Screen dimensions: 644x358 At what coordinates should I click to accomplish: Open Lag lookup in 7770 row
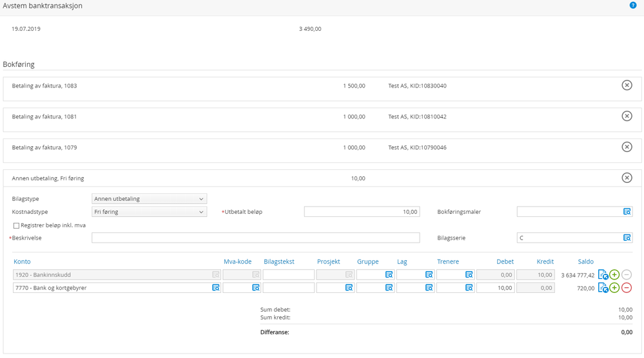click(x=429, y=288)
